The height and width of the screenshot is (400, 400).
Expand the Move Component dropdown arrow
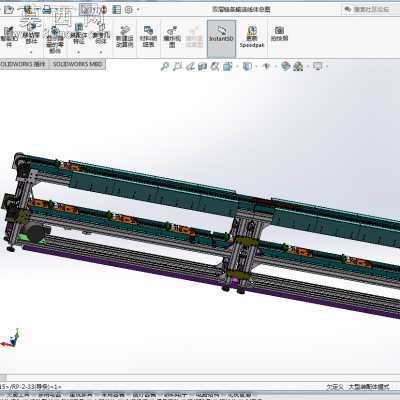31,52
